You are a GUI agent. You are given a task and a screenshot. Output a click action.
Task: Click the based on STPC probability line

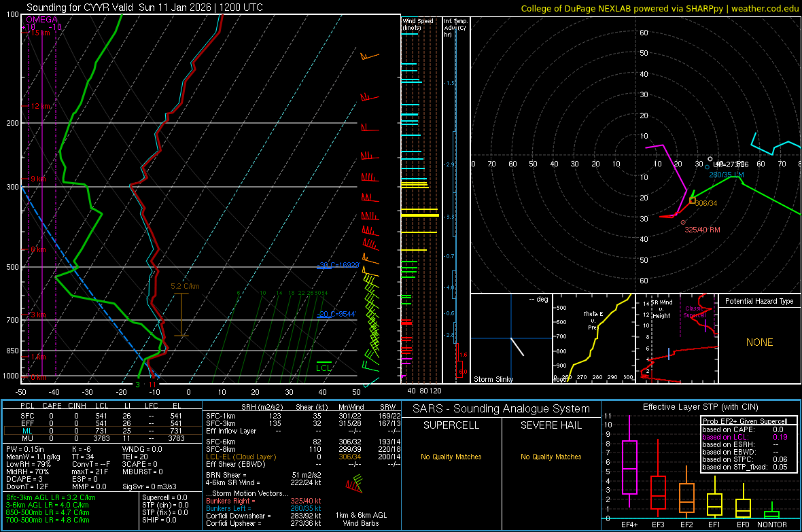745,459
